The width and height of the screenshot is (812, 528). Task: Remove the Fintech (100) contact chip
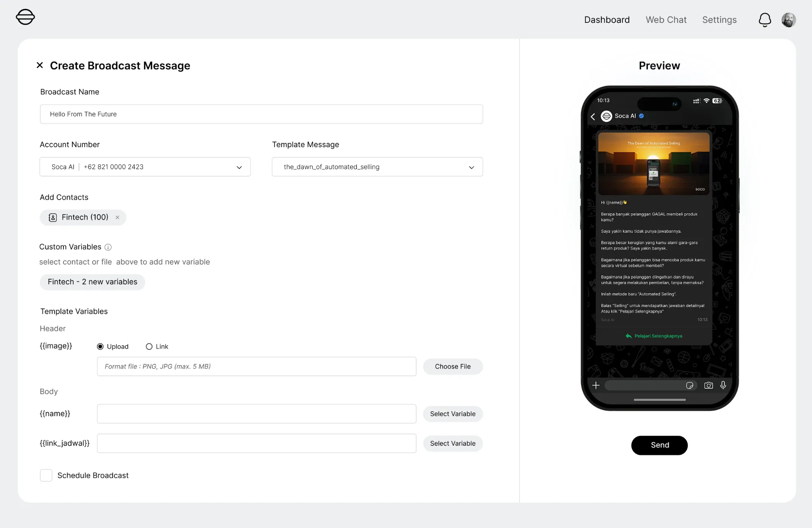[118, 217]
